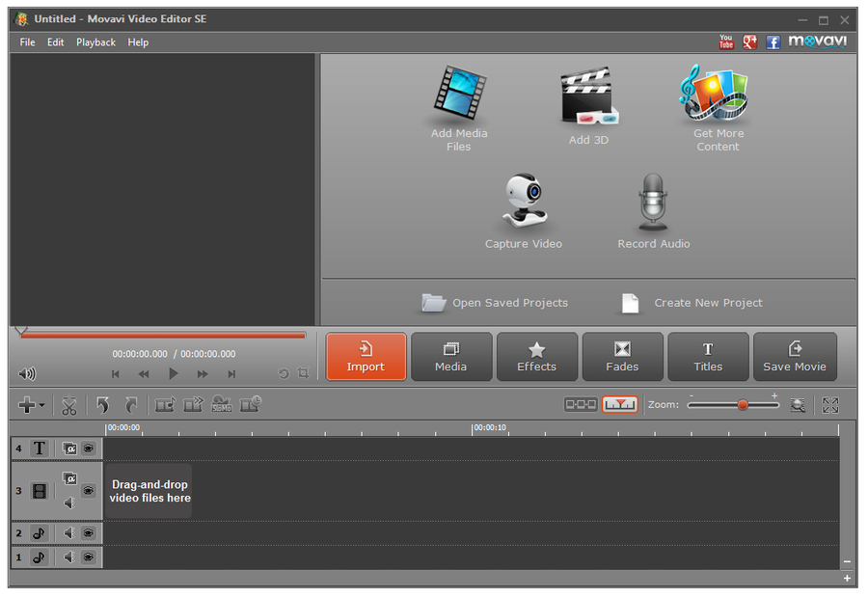
Task: Open the Add 3D clapperboard option
Action: (x=589, y=95)
